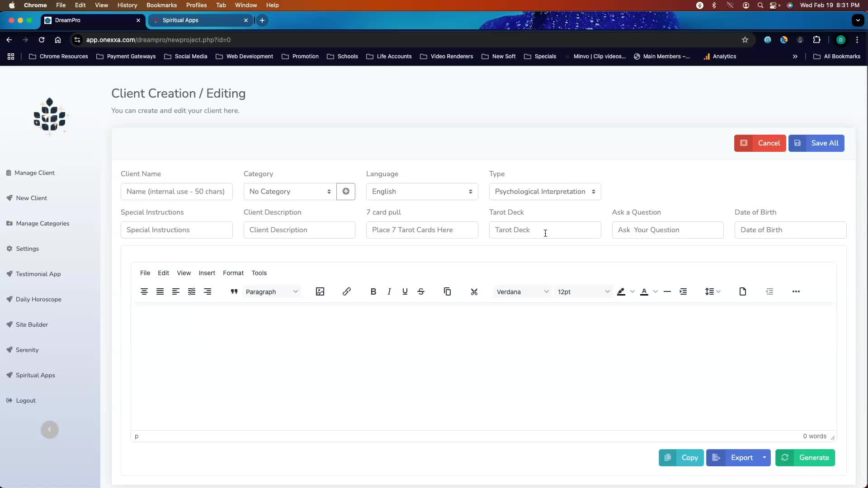The height and width of the screenshot is (488, 868).
Task: Toggle underline formatting
Action: pyautogui.click(x=405, y=292)
